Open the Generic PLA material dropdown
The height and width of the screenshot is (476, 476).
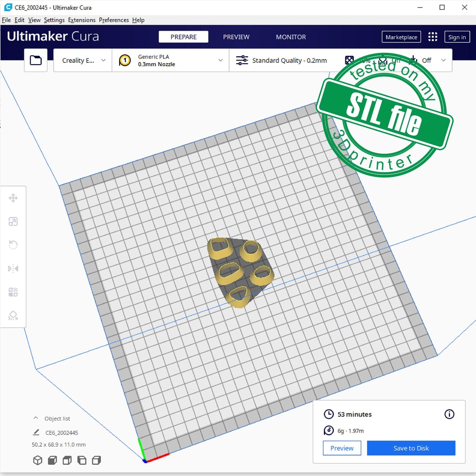(x=171, y=60)
